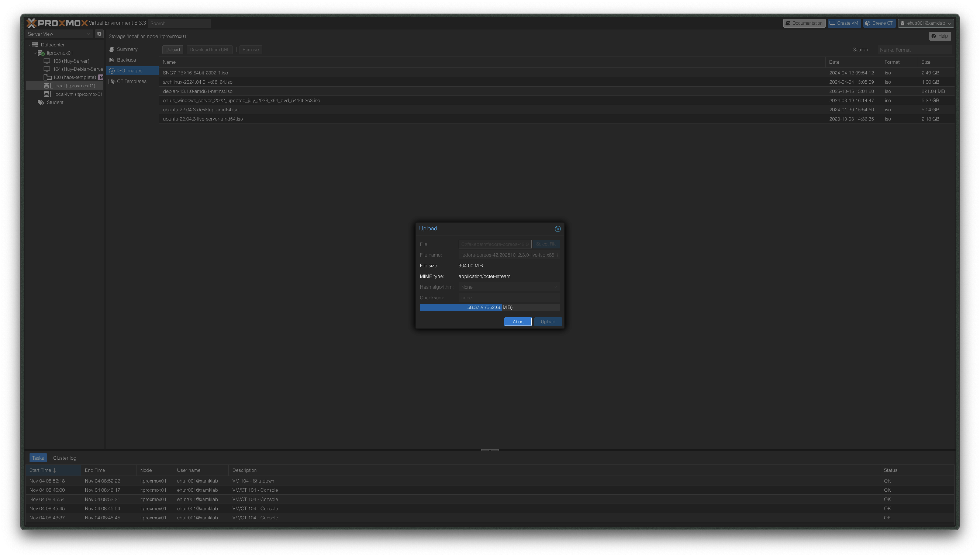Image resolution: width=980 pixels, height=557 pixels.
Task: Collapse the Datacenter tree node
Action: [29, 45]
